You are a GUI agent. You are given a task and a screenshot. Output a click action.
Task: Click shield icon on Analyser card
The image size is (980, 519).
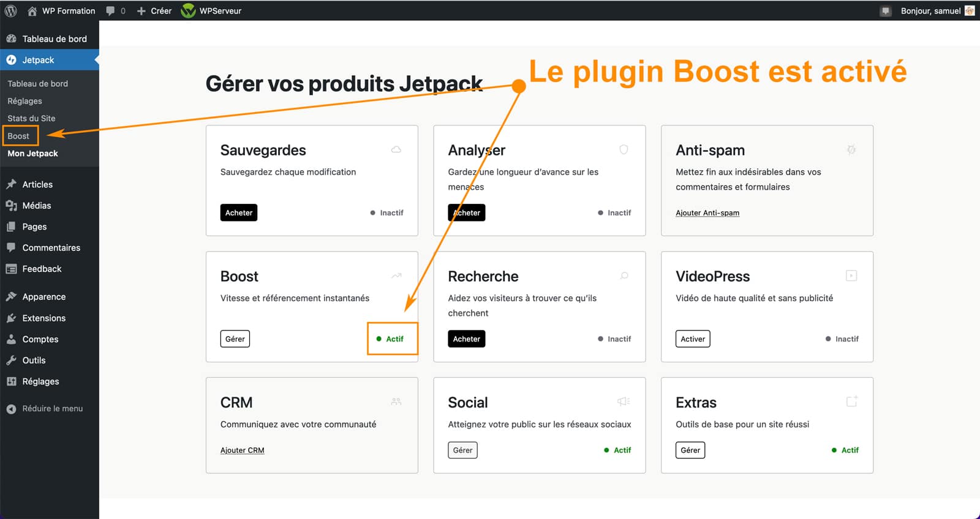[624, 149]
